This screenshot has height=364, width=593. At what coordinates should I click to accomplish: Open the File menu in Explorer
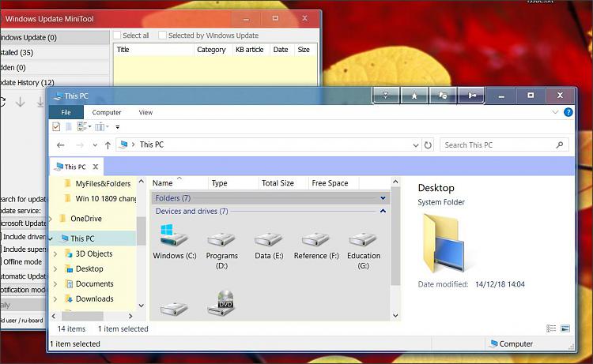tap(66, 112)
